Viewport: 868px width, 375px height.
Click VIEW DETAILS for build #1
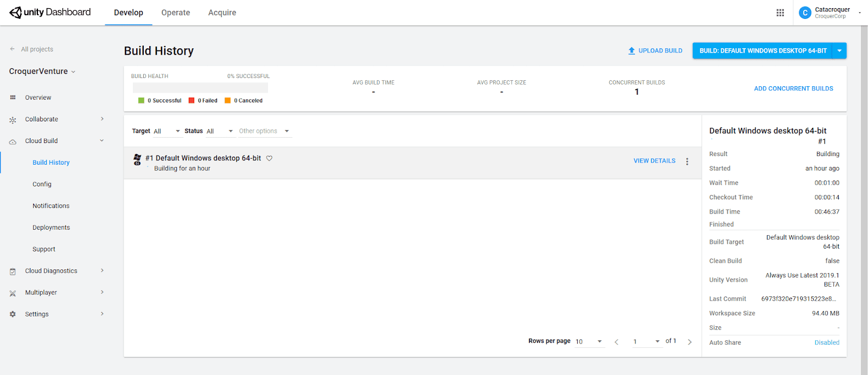654,161
